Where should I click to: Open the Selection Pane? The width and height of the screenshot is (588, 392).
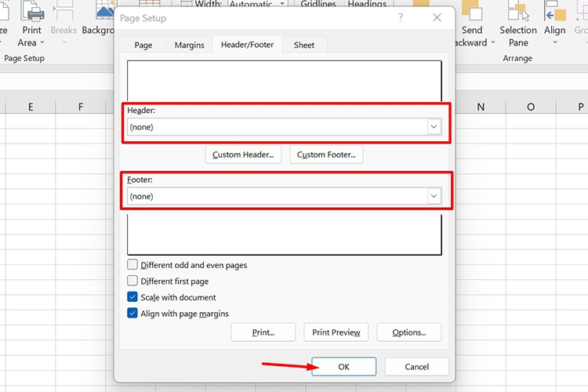click(x=518, y=24)
